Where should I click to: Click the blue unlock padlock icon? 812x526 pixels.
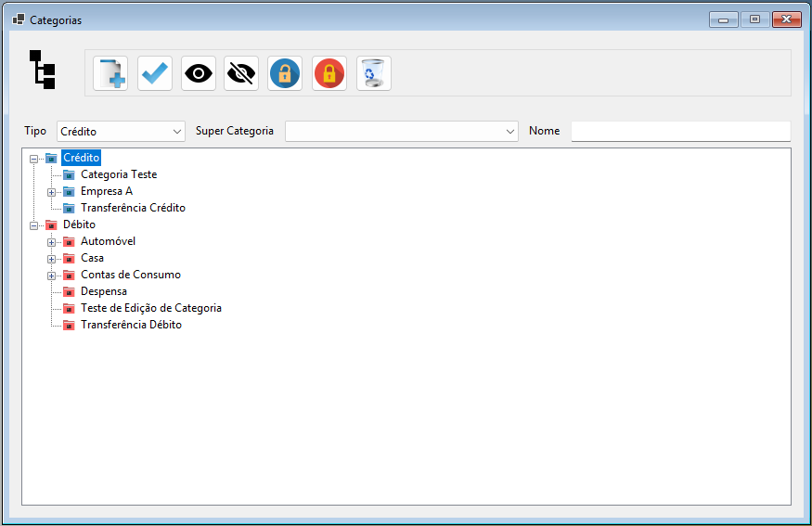pos(285,73)
